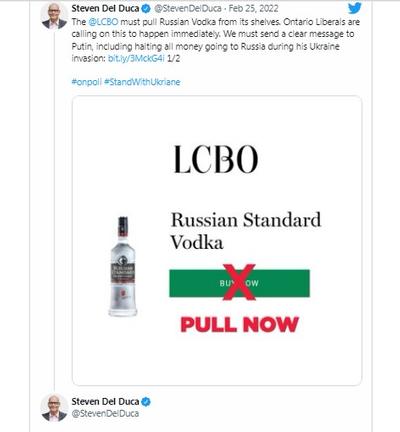Open the lower @StevenDelDuca handle
400x432 pixels.
[x=105, y=414]
